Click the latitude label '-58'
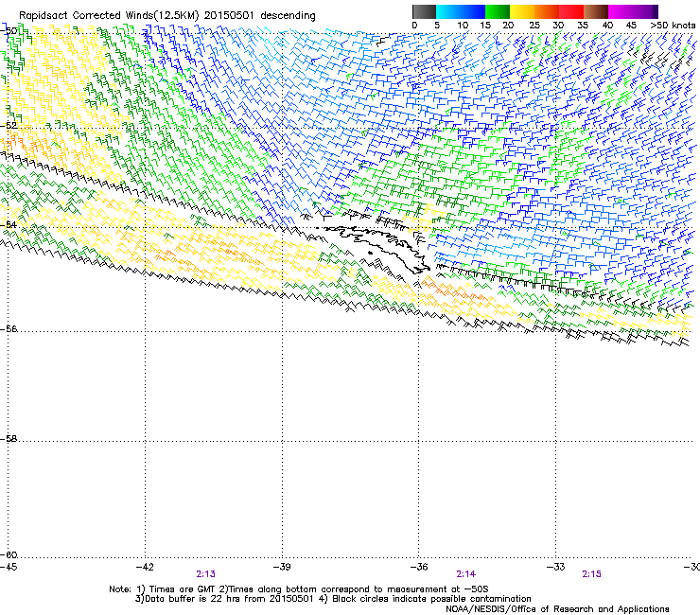This screenshot has width=700, height=615. (9, 439)
